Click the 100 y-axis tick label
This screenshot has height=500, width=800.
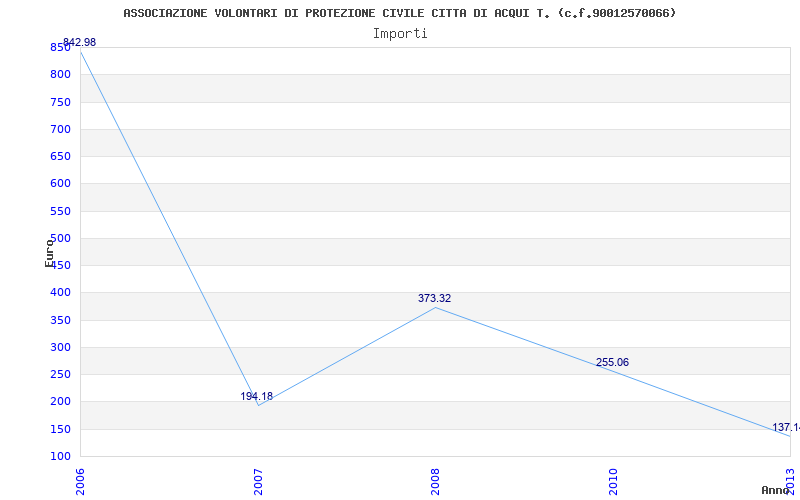point(60,456)
